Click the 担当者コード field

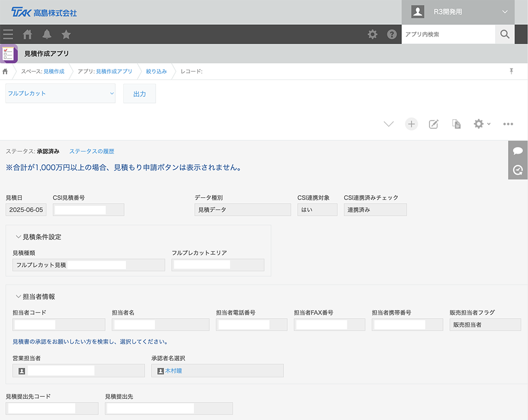pyautogui.click(x=59, y=324)
